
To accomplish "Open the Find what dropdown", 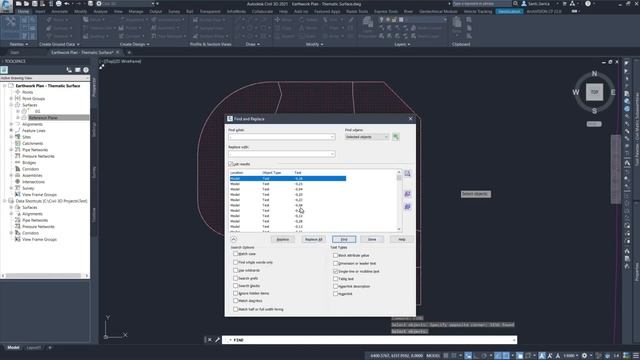I will pos(332,137).
